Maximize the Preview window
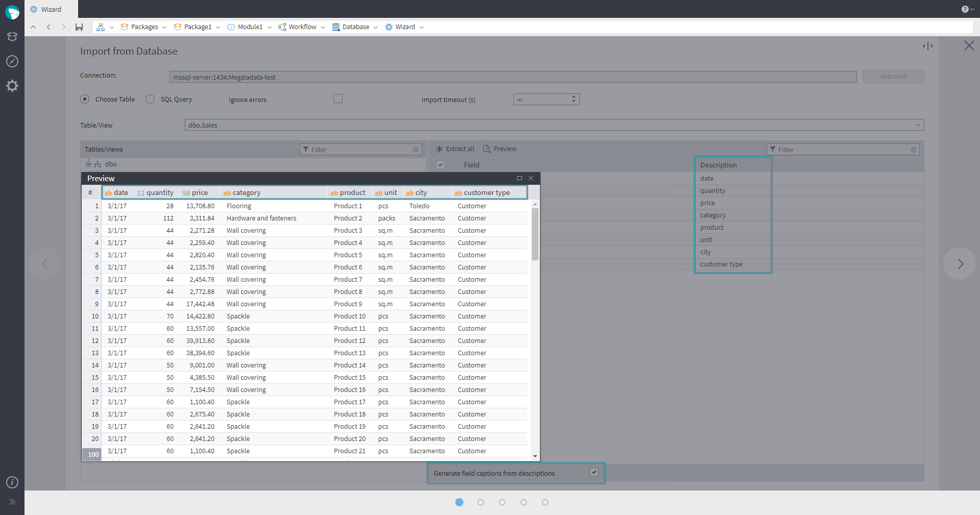Image resolution: width=980 pixels, height=515 pixels. 520,178
